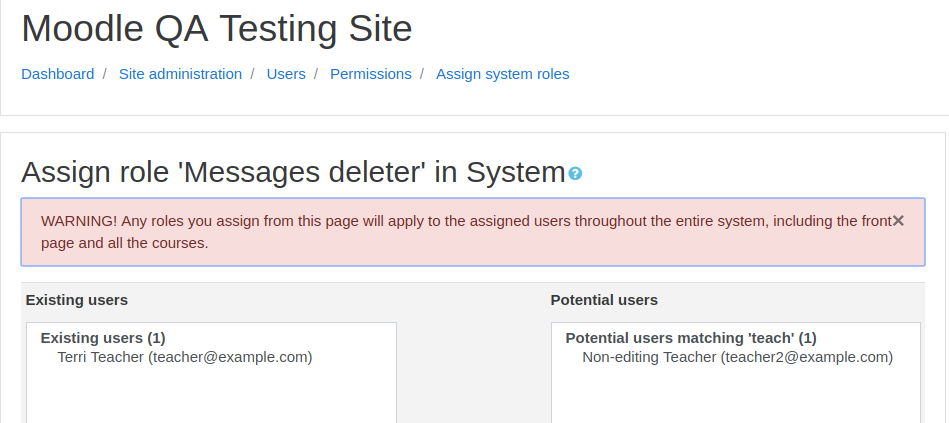Select Non-editing Teacher in Potential users list
The height and width of the screenshot is (423, 949).
click(737, 357)
